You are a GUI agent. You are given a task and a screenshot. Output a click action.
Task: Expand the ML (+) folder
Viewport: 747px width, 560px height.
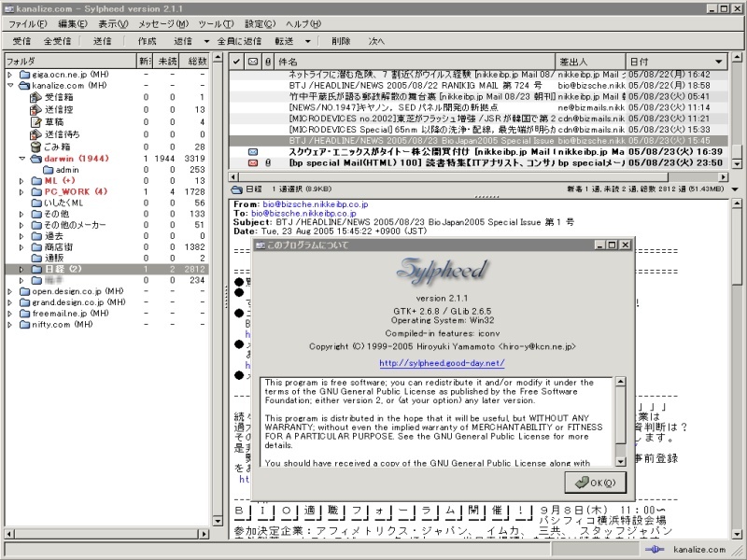21,181
